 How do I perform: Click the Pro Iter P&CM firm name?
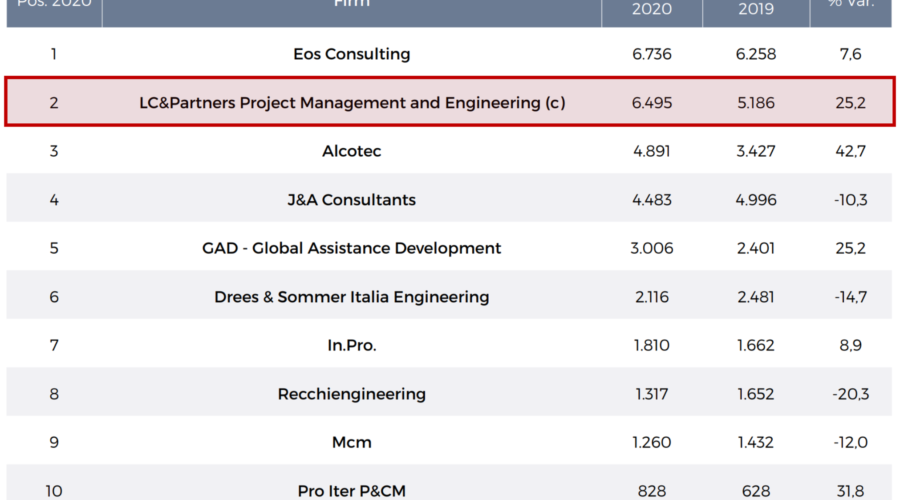click(x=352, y=491)
